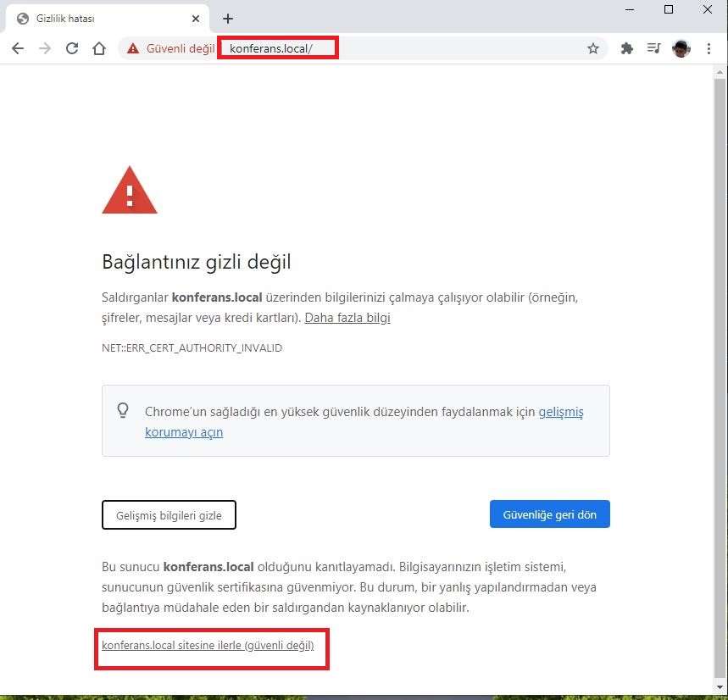Bookmark this page with the star icon

point(593,48)
